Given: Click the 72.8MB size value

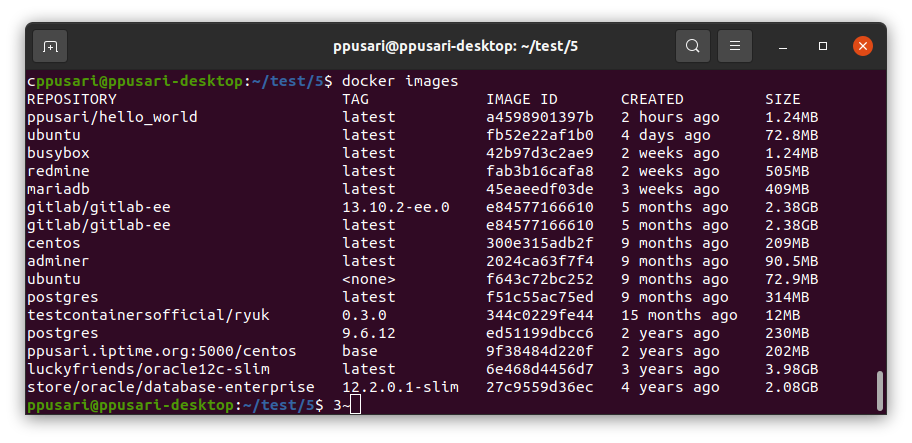Looking at the screenshot, I should pyautogui.click(x=792, y=135).
